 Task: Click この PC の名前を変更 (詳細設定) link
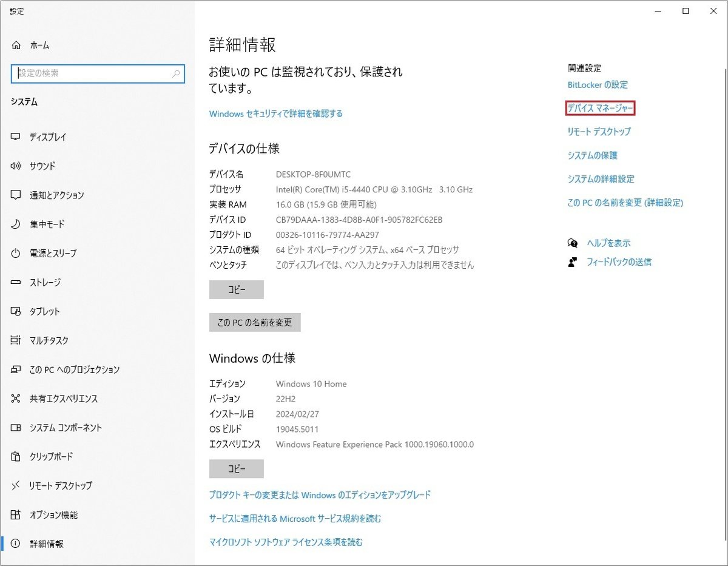[x=625, y=203]
